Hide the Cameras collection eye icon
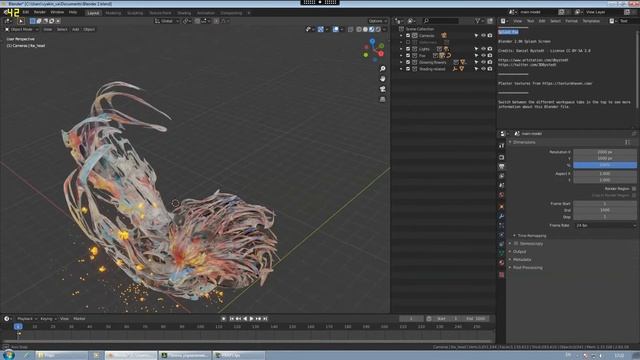This screenshot has height=360, width=640. 483,36
